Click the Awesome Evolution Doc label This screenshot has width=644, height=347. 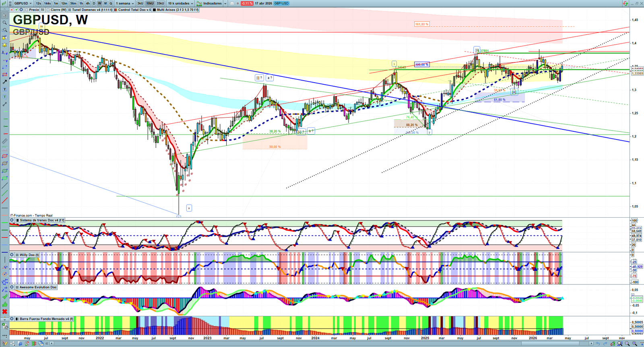(x=38, y=287)
